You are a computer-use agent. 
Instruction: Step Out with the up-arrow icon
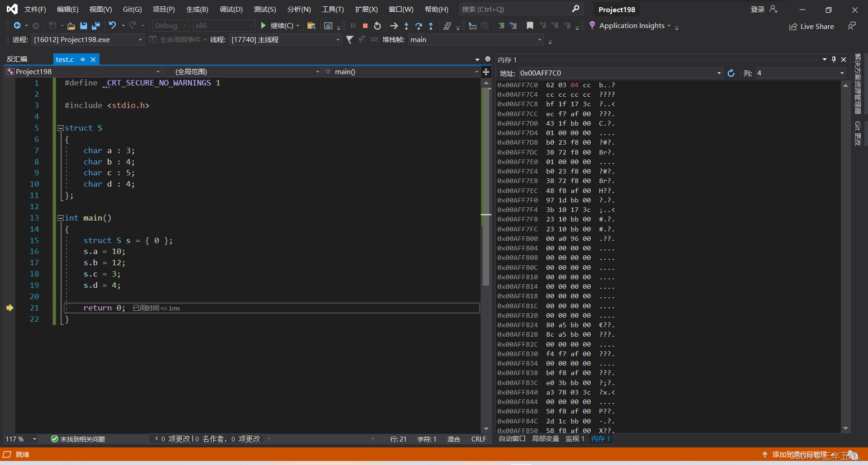click(x=431, y=26)
